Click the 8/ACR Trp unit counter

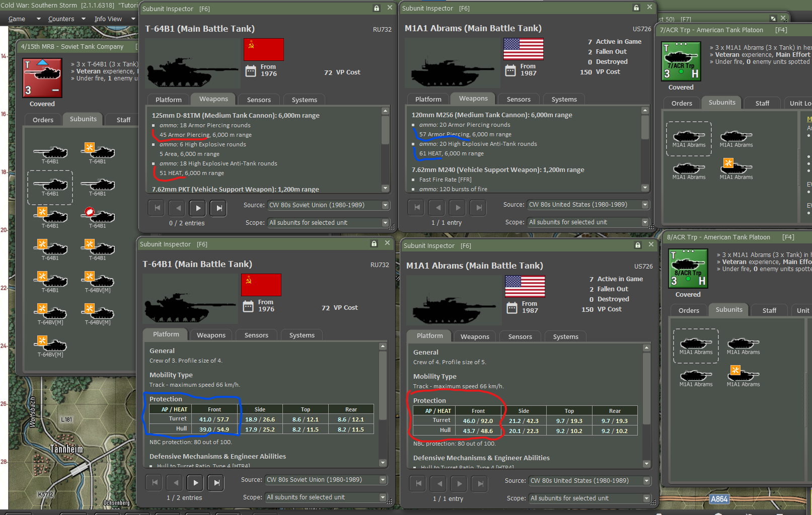[688, 269]
